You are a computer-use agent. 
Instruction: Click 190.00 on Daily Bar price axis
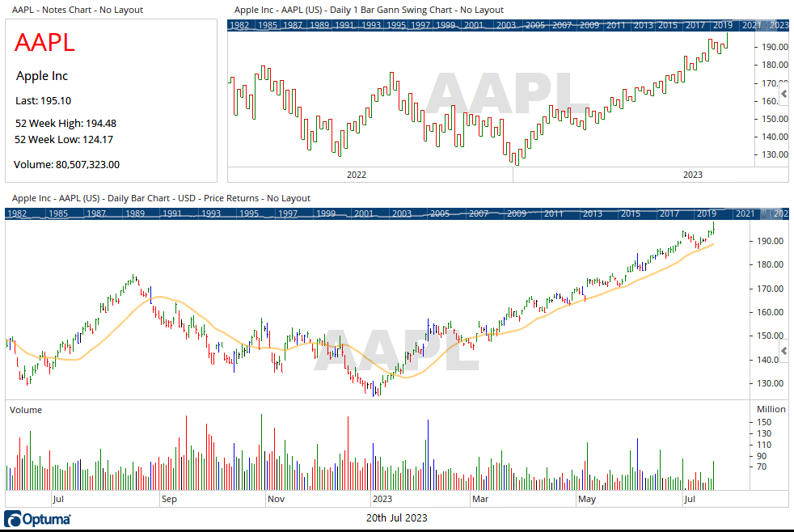pos(771,241)
